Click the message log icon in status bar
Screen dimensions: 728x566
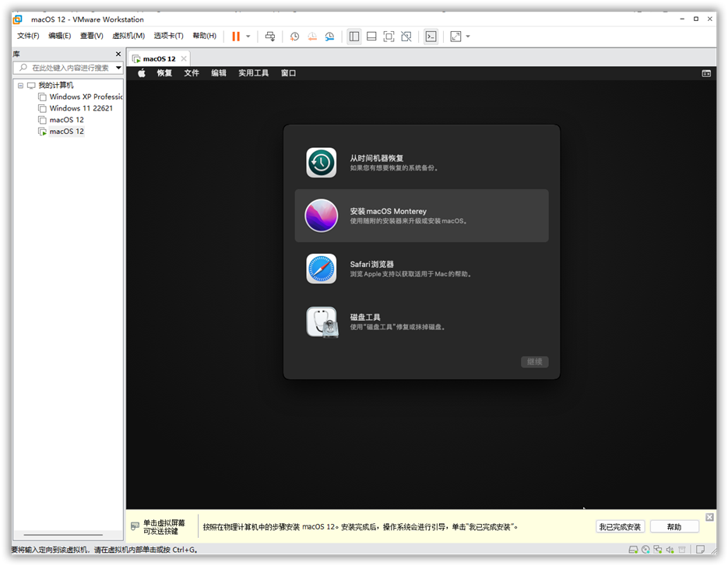[x=700, y=550]
